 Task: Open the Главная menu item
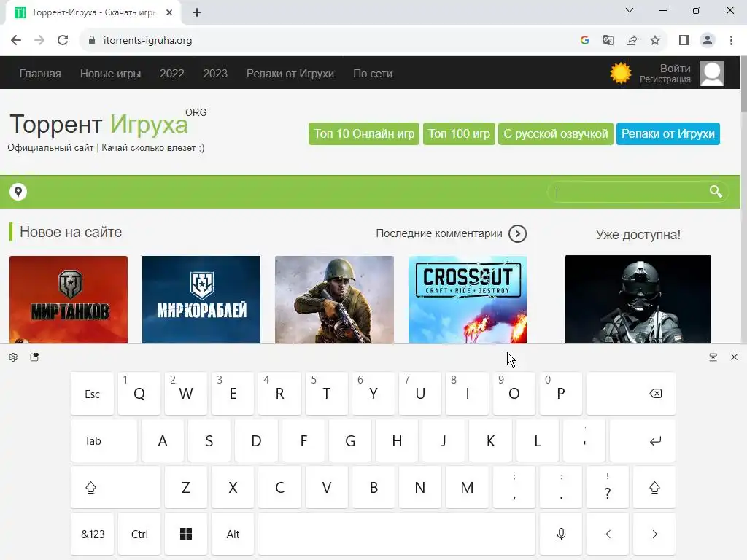40,74
